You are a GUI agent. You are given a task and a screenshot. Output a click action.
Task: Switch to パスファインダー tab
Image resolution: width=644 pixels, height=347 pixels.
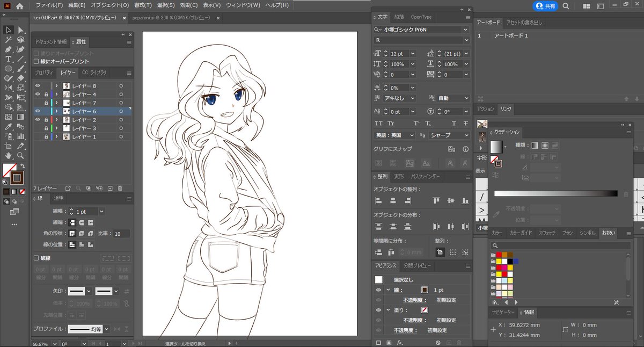[x=426, y=176]
